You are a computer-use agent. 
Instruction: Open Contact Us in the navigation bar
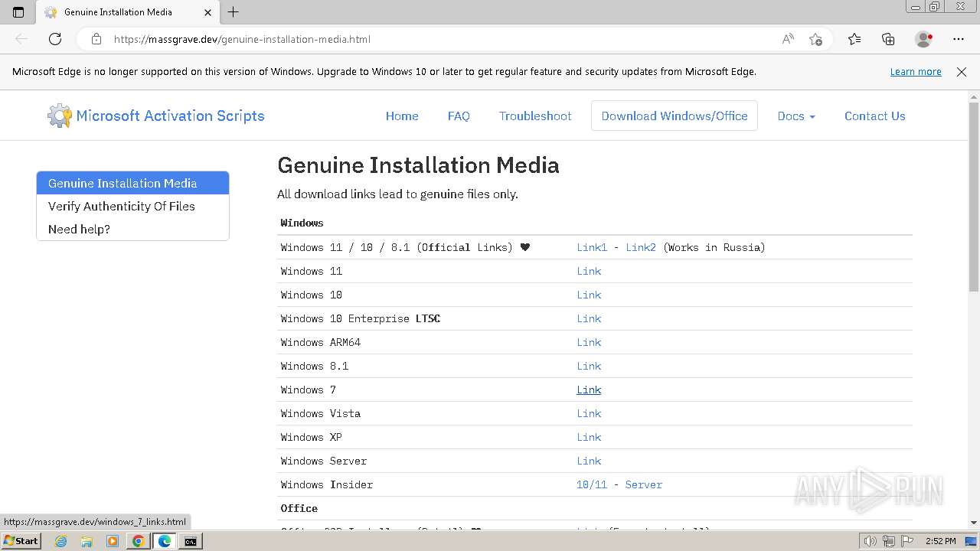[875, 116]
